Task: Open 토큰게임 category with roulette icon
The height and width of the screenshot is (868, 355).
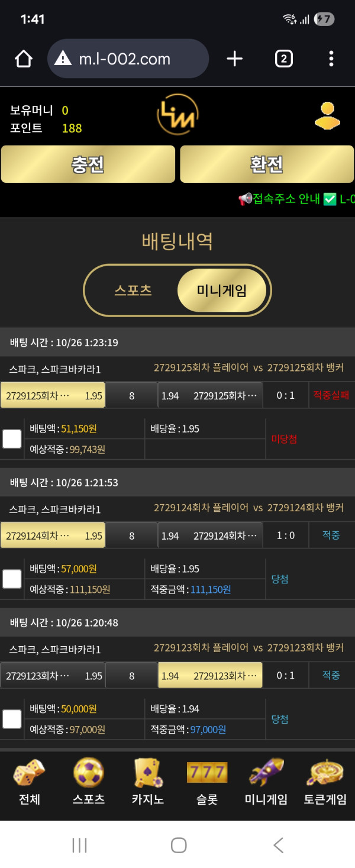Action: (x=325, y=782)
